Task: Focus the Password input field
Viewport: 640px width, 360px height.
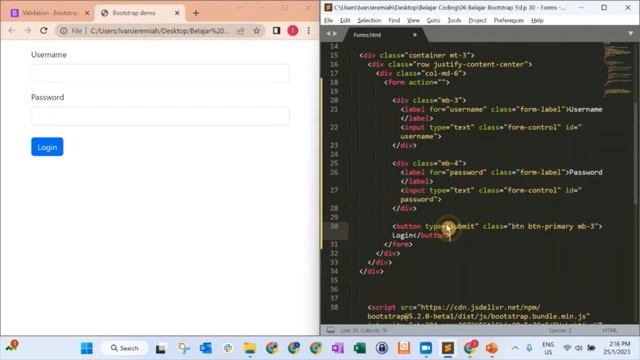Action: tap(160, 116)
